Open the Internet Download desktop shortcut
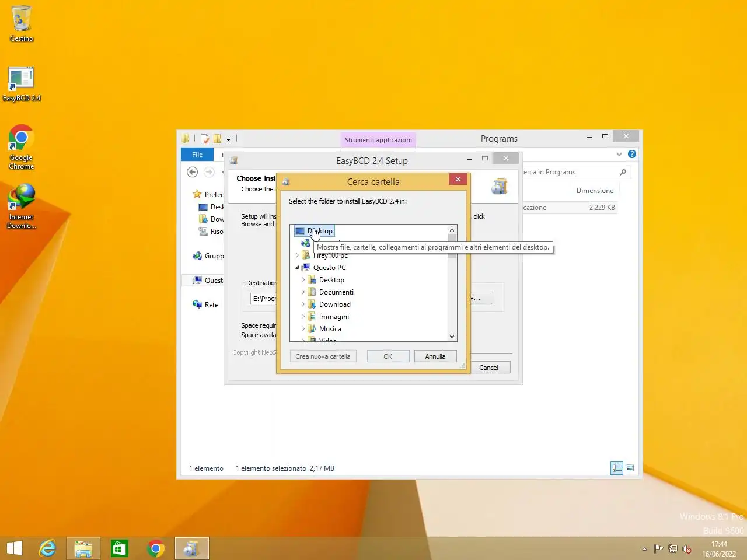This screenshot has height=560, width=747. coord(22,206)
